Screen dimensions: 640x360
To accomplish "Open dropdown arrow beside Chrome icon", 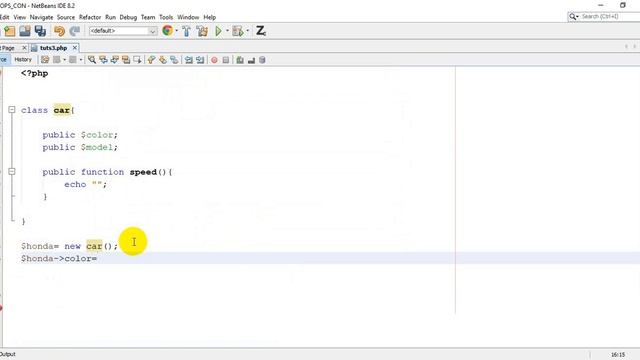I will 176,31.
